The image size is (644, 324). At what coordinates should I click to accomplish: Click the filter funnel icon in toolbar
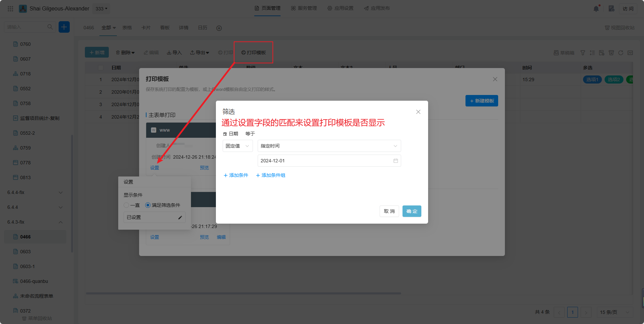coord(583,53)
